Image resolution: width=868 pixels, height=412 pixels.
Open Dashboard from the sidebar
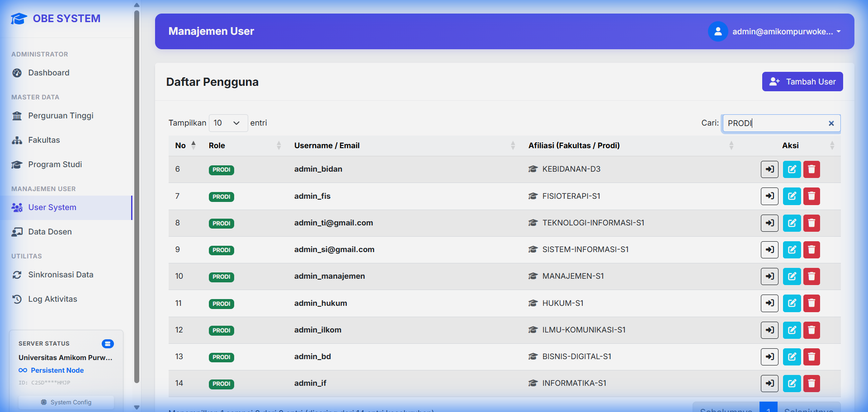click(49, 73)
